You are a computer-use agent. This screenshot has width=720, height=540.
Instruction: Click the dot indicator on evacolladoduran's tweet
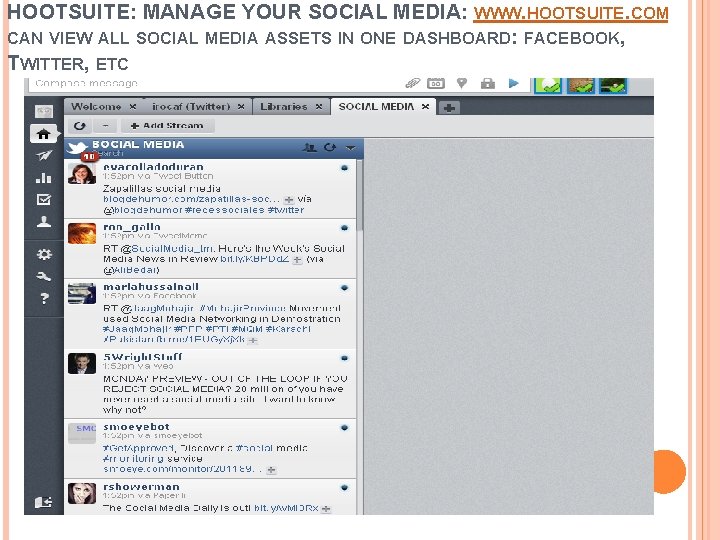click(344, 168)
